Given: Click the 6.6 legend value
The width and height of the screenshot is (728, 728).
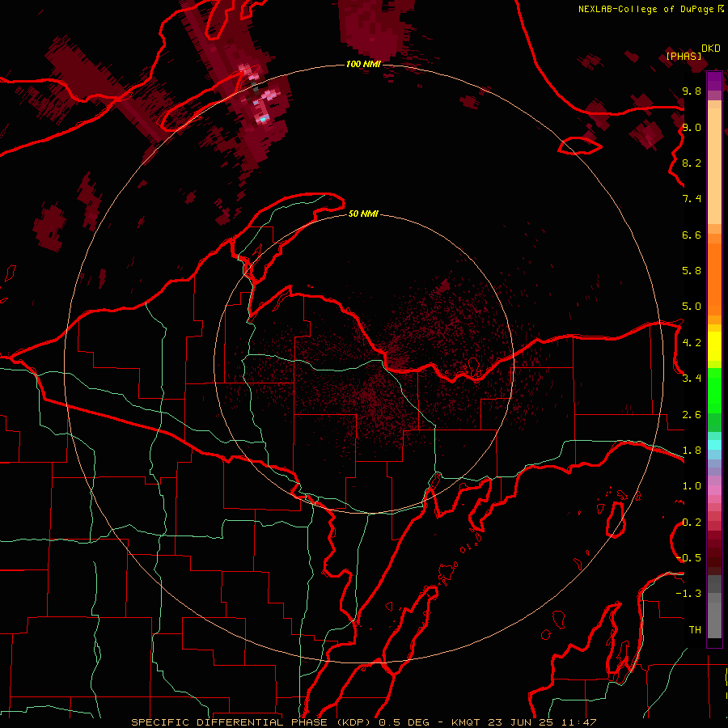Looking at the screenshot, I should 692,235.
